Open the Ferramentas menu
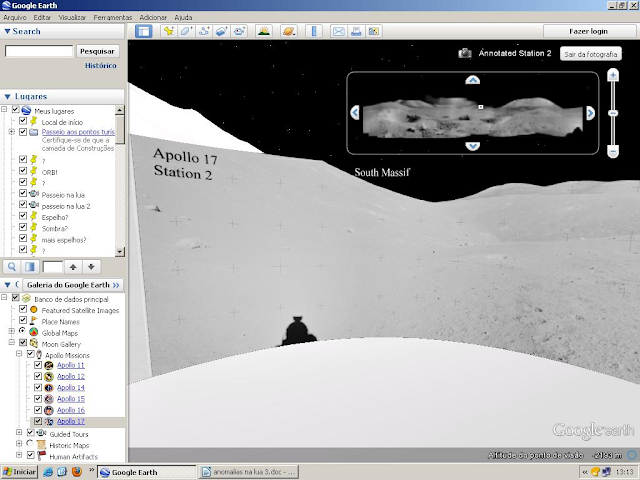The width and height of the screenshot is (640, 480). 113,18
